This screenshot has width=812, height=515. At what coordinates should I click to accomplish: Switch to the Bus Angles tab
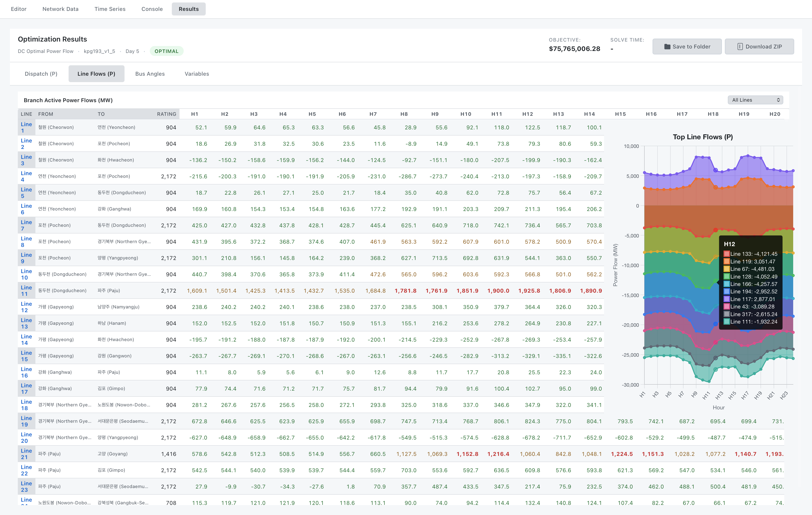click(x=150, y=73)
